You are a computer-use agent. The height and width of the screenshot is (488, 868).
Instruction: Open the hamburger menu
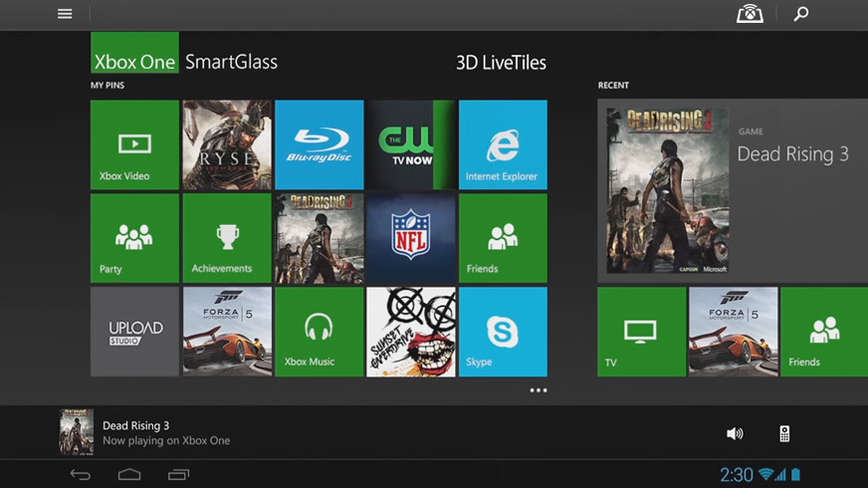65,14
